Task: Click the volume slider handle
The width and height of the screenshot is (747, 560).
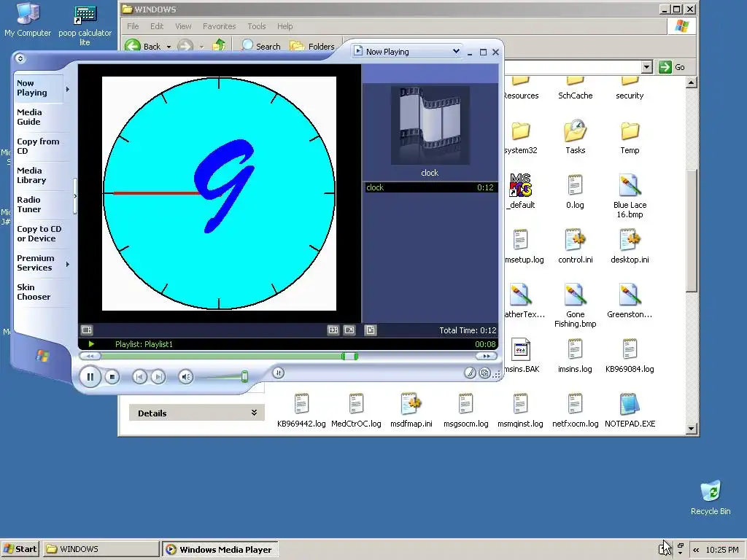Action: tap(244, 377)
